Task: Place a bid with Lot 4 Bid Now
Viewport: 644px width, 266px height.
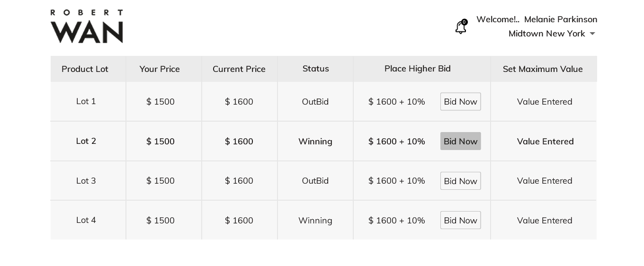Action: coord(460,221)
